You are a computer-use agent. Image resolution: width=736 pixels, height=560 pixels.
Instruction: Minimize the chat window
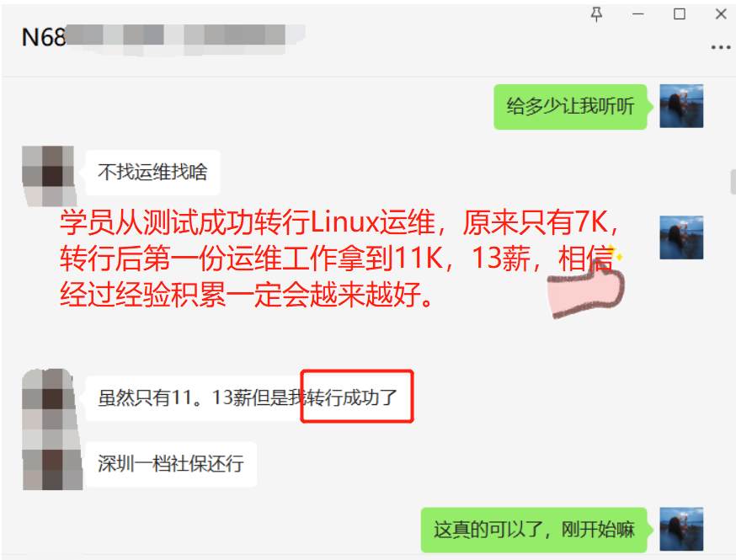(x=638, y=14)
